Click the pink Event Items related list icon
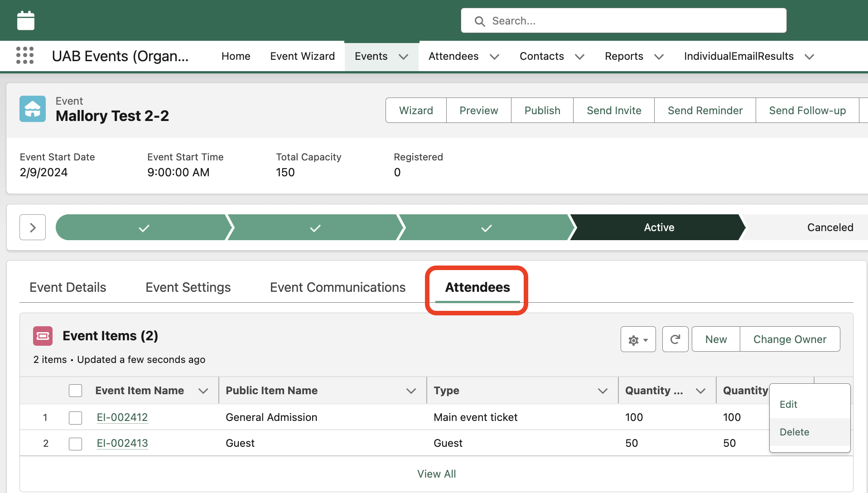The image size is (868, 493). coord(43,336)
